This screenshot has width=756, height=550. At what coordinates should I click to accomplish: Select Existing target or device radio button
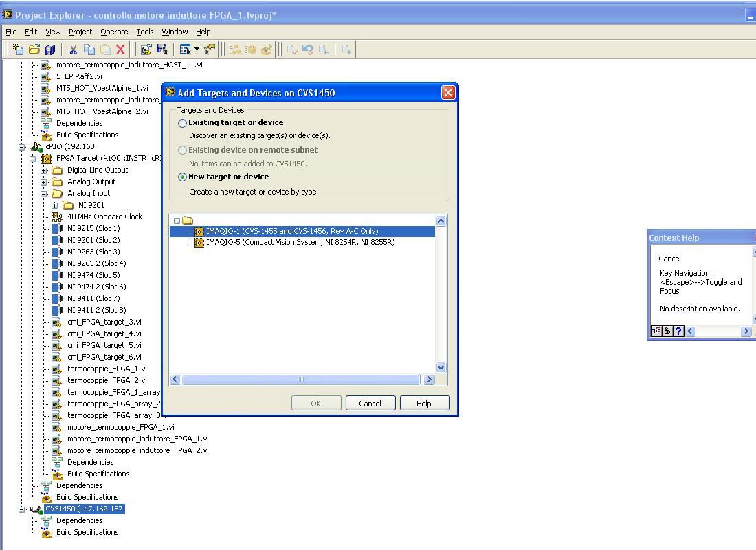click(182, 123)
